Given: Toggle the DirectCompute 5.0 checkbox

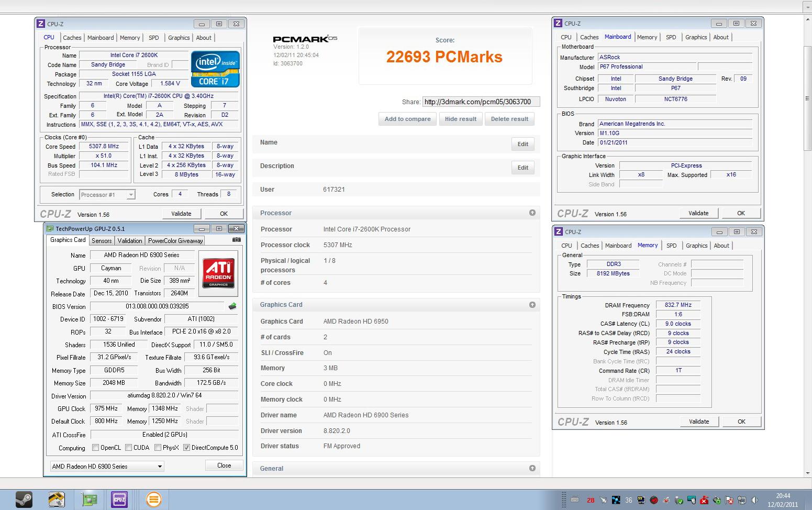Looking at the screenshot, I should [186, 448].
